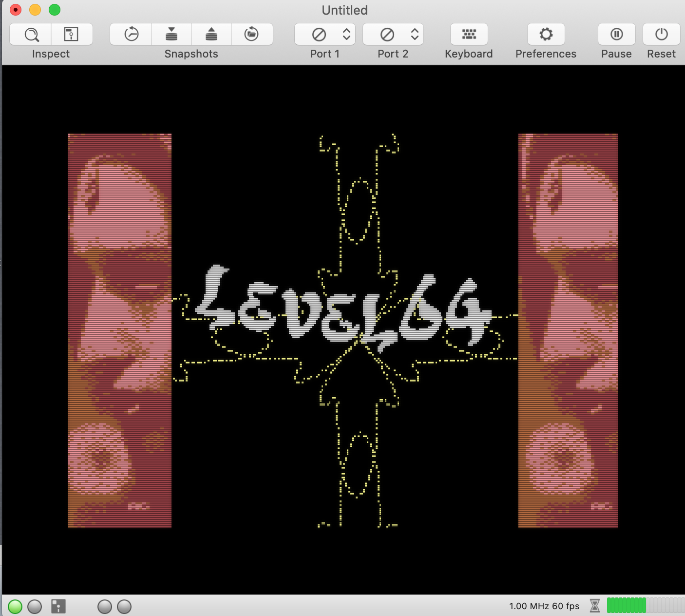Click the floppy disk icon in status bar

pos(58,606)
